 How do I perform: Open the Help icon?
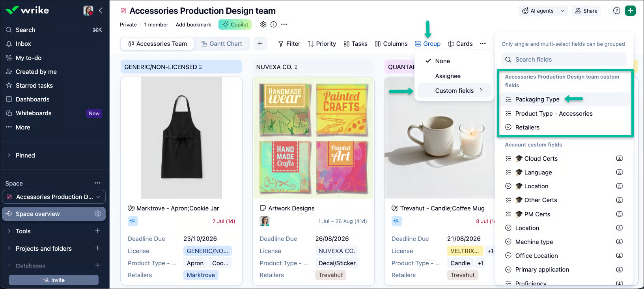[x=617, y=11]
